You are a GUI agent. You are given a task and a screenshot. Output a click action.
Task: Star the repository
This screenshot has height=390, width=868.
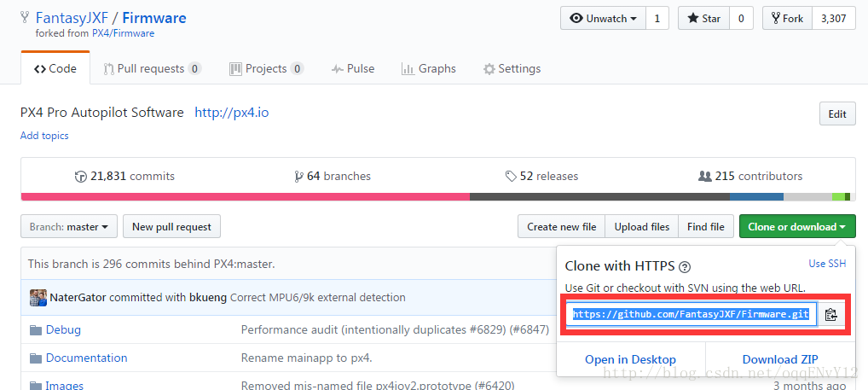pyautogui.click(x=703, y=18)
